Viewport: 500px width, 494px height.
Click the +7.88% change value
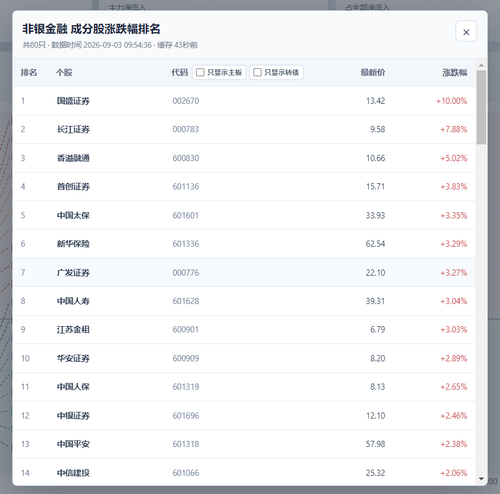[x=454, y=129]
